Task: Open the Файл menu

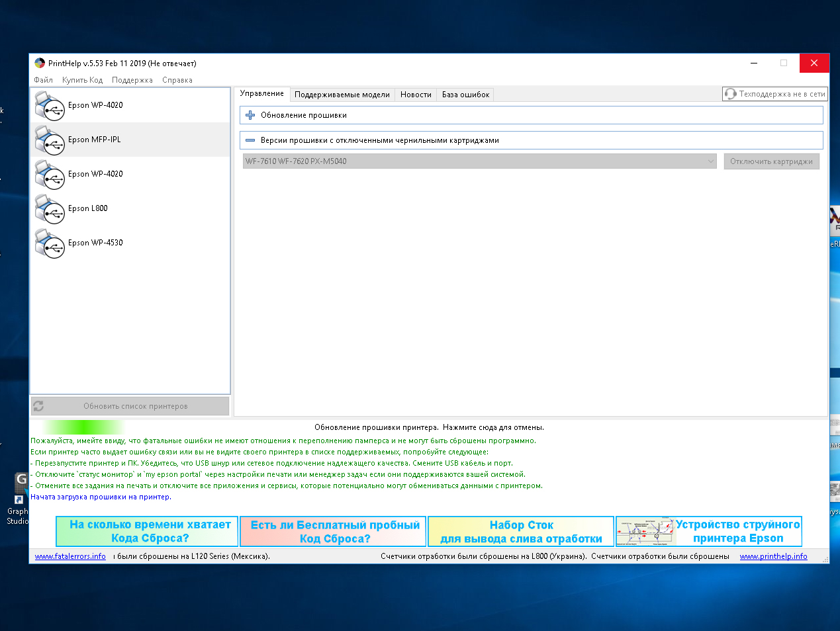Action: (43, 80)
